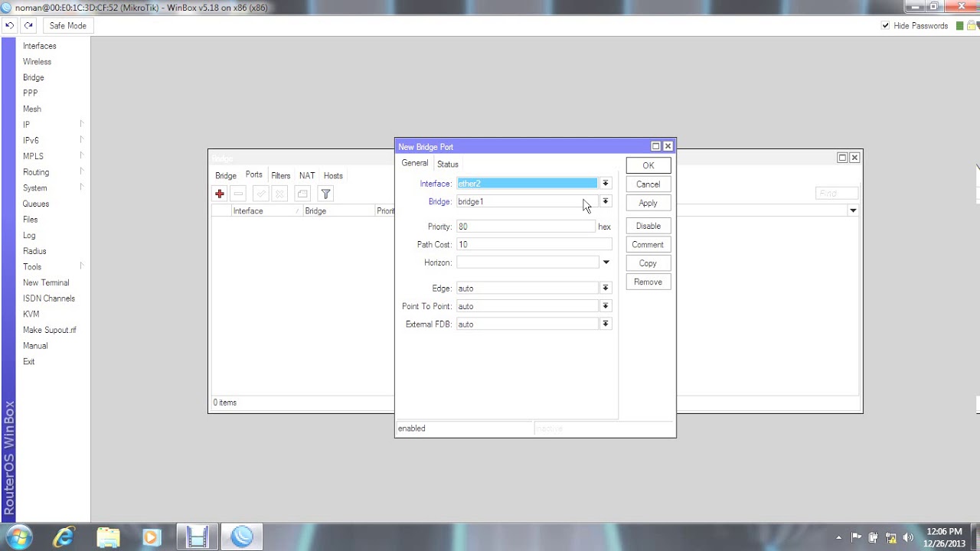Screen dimensions: 980x551
Task: Click the Remove button in dialog
Action: click(x=648, y=282)
